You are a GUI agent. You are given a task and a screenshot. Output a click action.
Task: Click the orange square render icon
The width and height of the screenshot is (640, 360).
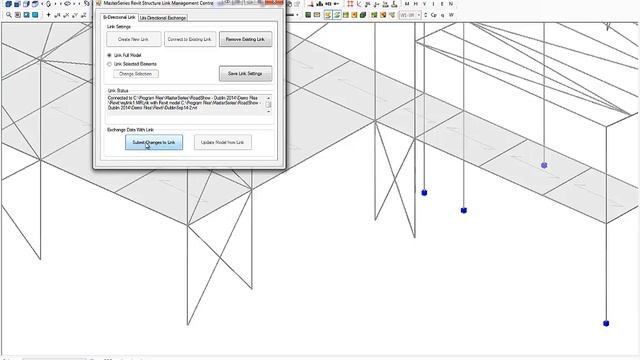click(x=354, y=15)
